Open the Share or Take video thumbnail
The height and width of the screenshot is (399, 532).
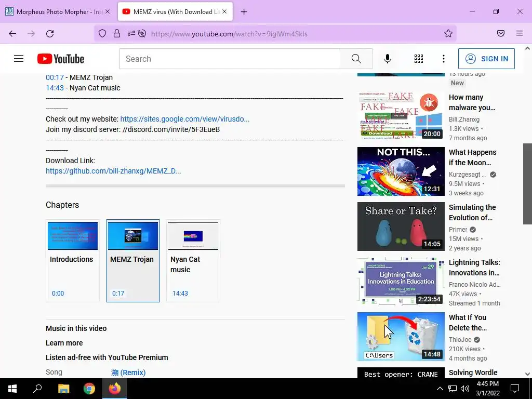click(x=401, y=227)
